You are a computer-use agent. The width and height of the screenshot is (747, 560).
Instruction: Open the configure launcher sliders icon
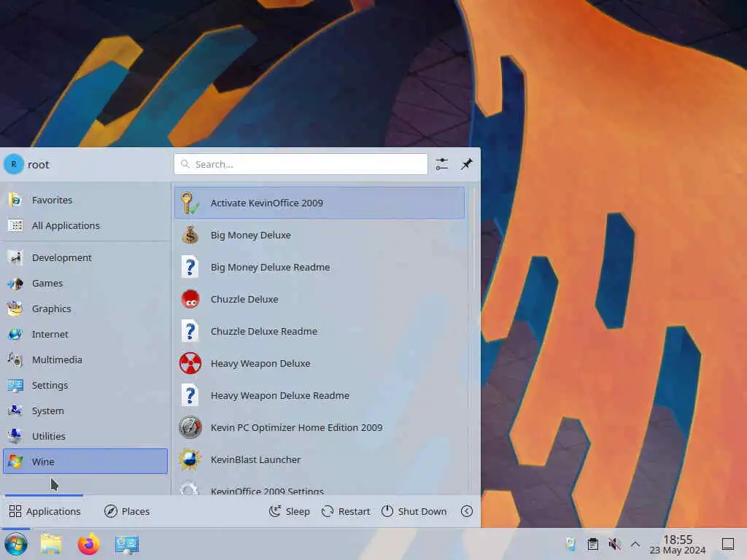pos(441,164)
